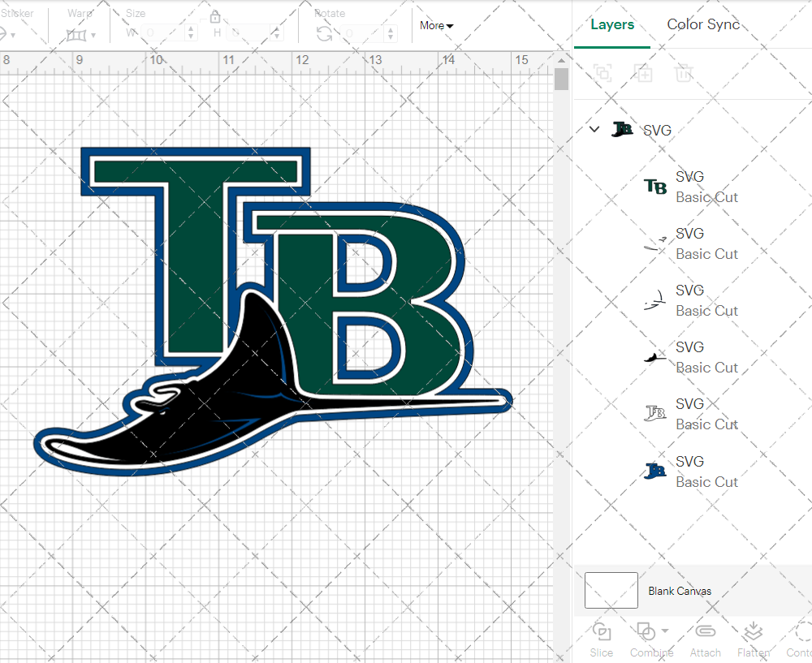Click the Height stepper arrows
Viewport: 812px width, 663px height.
pos(277,32)
